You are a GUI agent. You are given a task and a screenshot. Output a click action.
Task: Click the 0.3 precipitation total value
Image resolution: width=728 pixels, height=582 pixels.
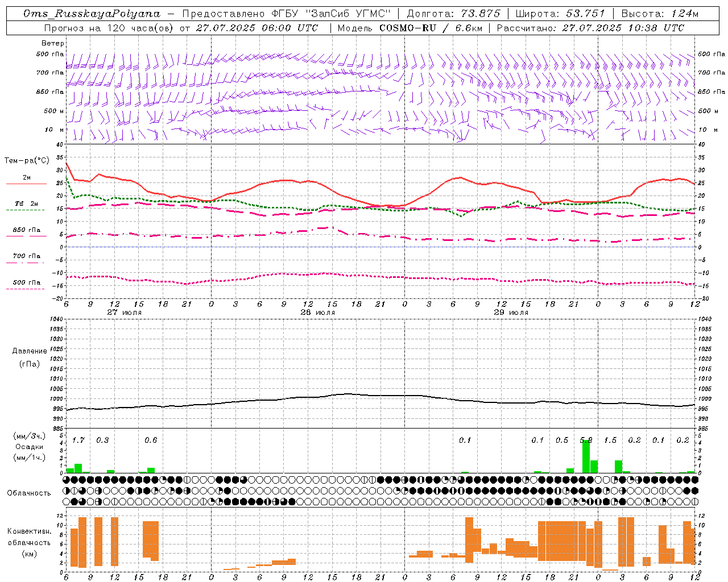[x=102, y=440]
